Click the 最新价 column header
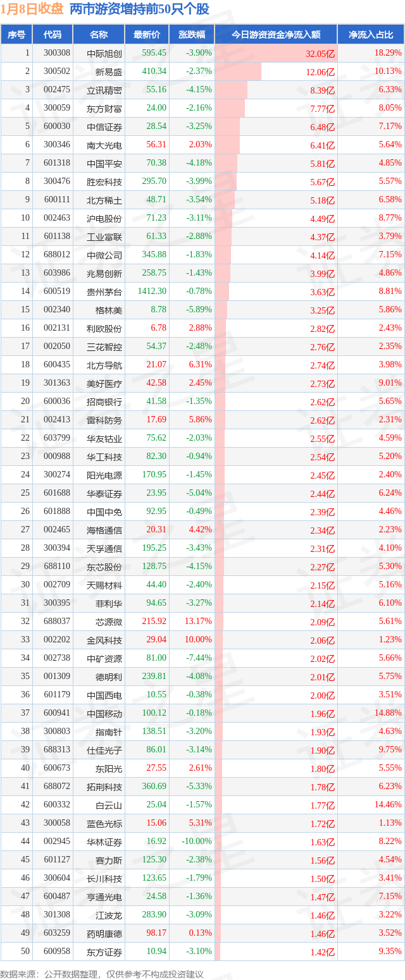Image resolution: width=405 pixels, height=980 pixels. click(147, 35)
